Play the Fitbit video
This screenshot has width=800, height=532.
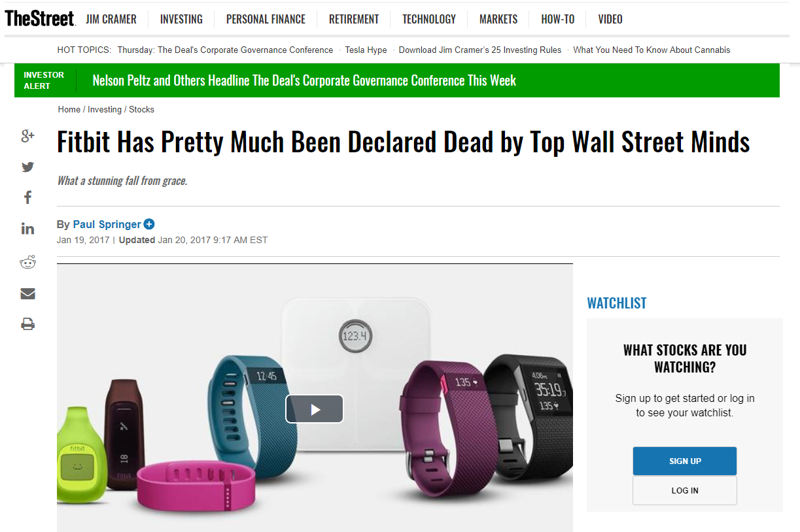[314, 409]
